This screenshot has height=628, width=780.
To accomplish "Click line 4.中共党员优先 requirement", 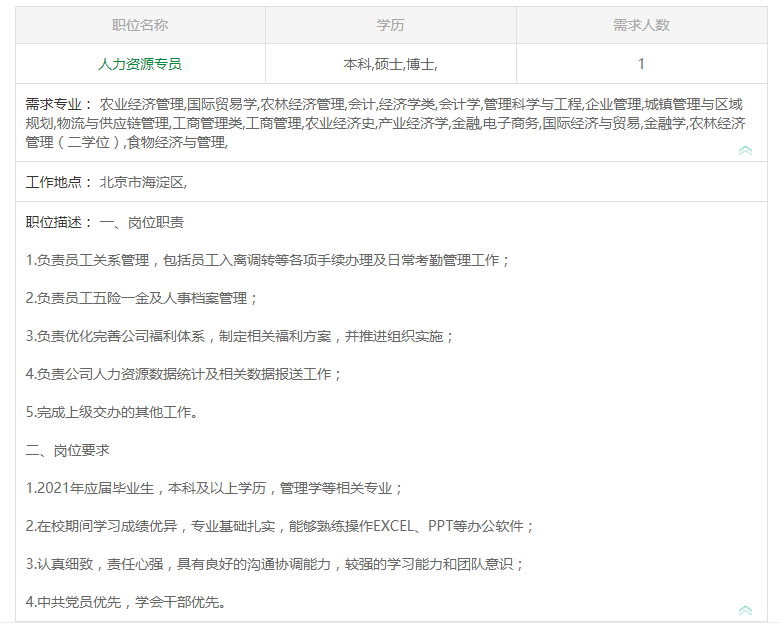I will [126, 602].
